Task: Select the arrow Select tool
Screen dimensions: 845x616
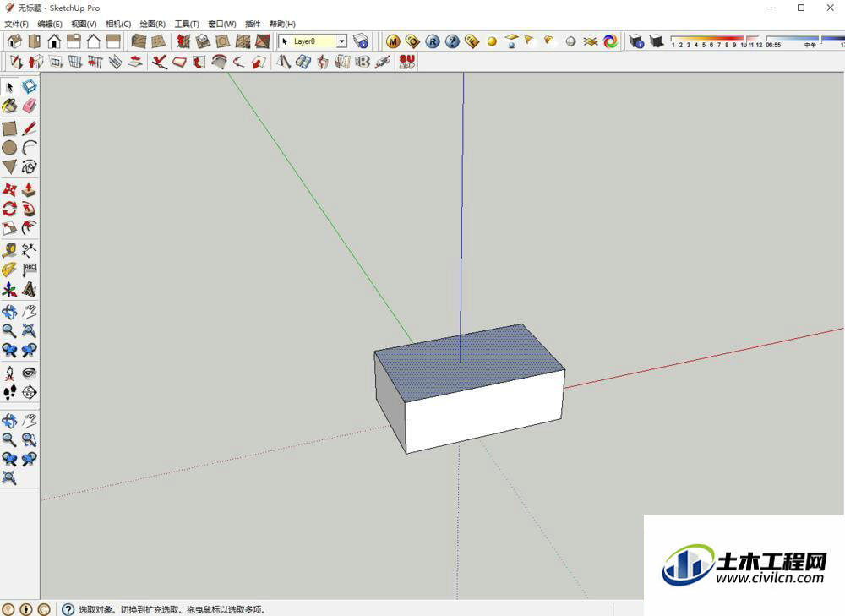Action: [9, 87]
